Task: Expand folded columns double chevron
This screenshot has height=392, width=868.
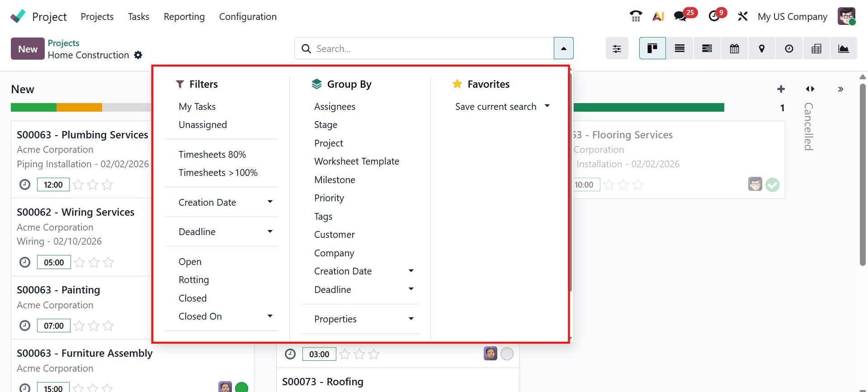Action: [x=840, y=89]
